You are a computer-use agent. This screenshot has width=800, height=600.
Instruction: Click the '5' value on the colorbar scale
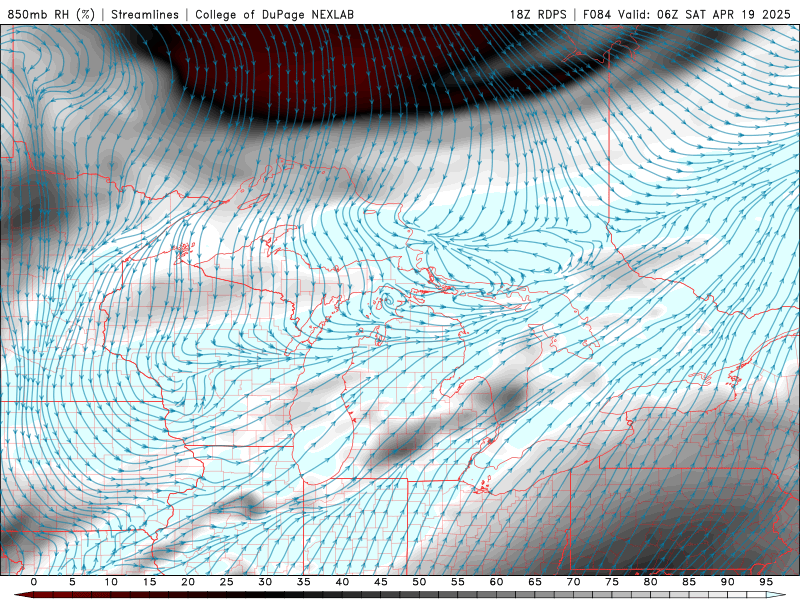point(72,582)
